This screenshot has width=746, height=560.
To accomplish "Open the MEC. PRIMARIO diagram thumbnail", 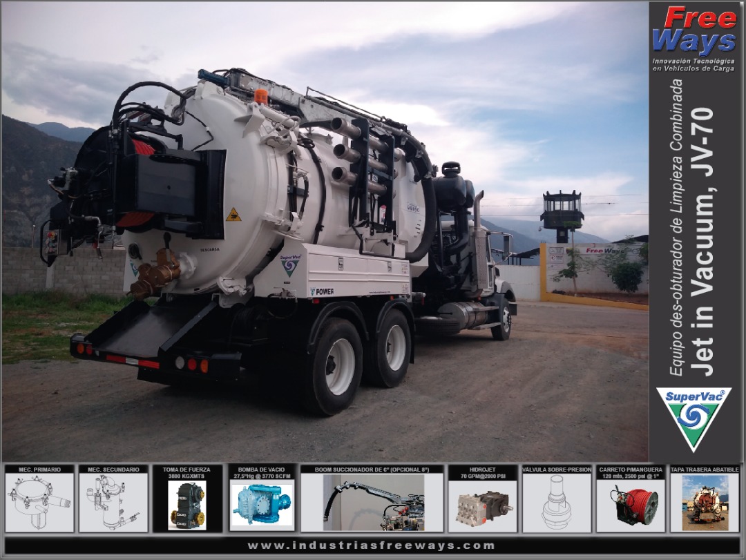I will point(39,503).
